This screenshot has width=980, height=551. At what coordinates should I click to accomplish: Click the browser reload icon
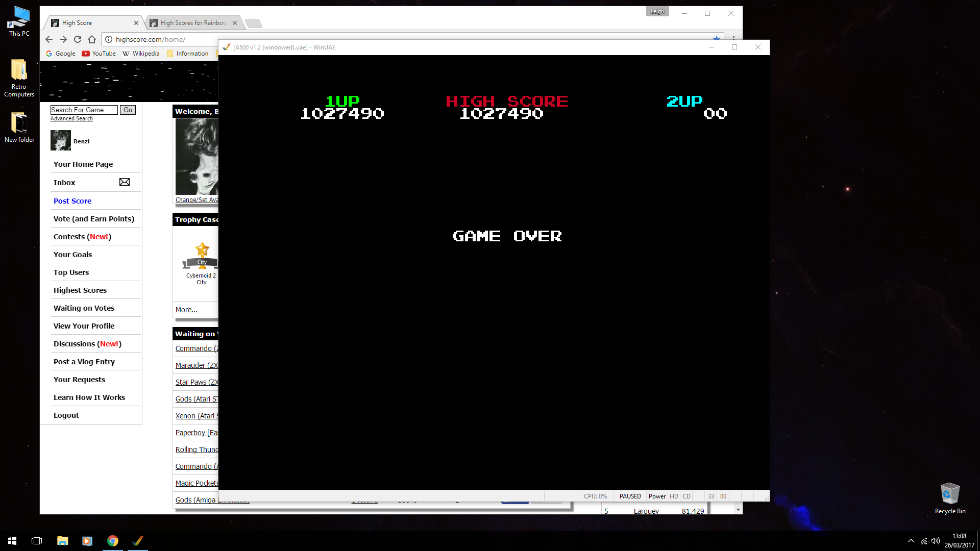(78, 39)
